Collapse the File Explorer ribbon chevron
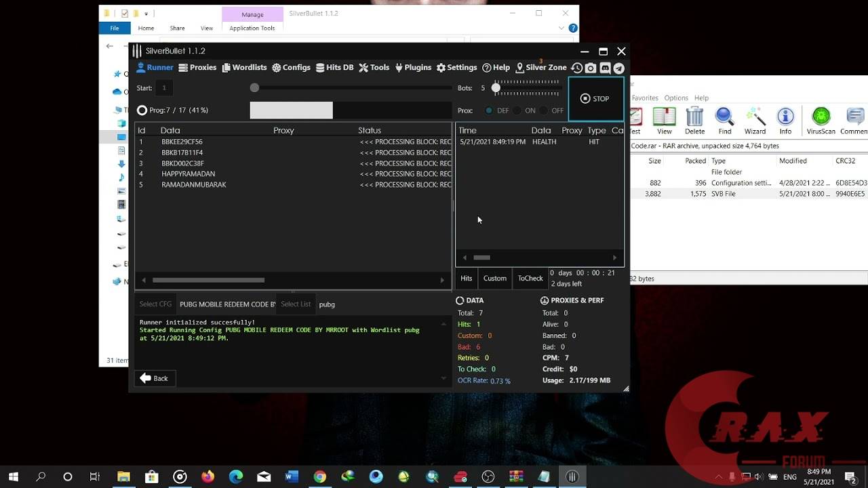 [x=561, y=28]
